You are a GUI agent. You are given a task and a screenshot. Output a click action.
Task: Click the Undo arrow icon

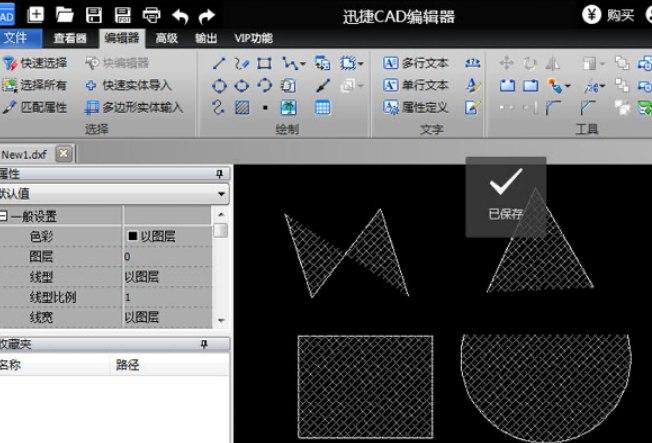(180, 14)
